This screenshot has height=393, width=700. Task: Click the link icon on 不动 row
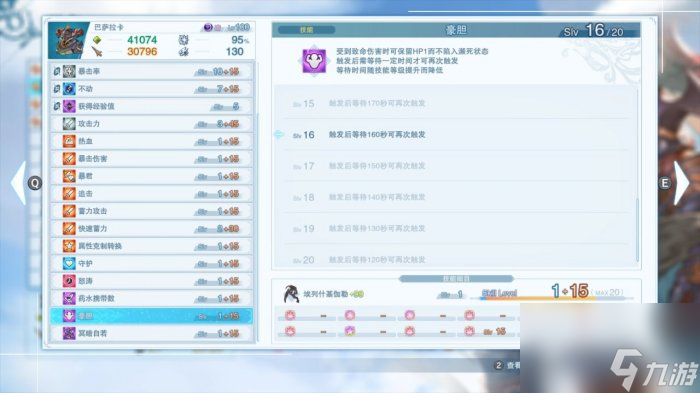(x=57, y=89)
